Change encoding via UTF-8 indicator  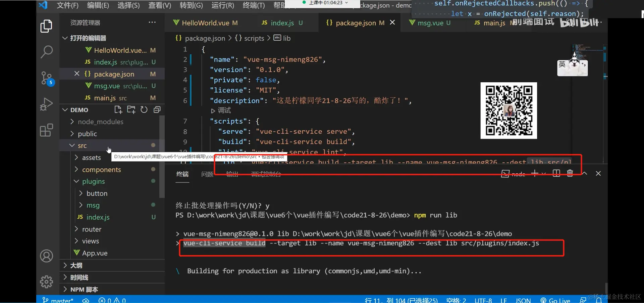483,300
